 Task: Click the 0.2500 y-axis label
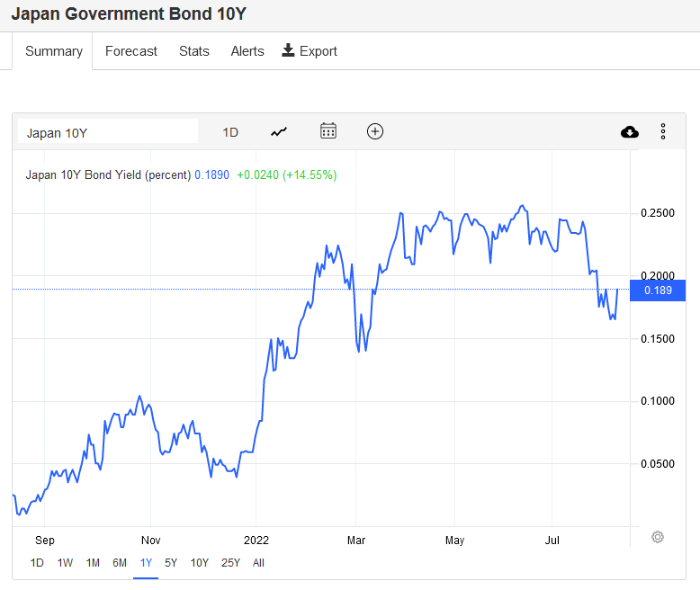658,213
